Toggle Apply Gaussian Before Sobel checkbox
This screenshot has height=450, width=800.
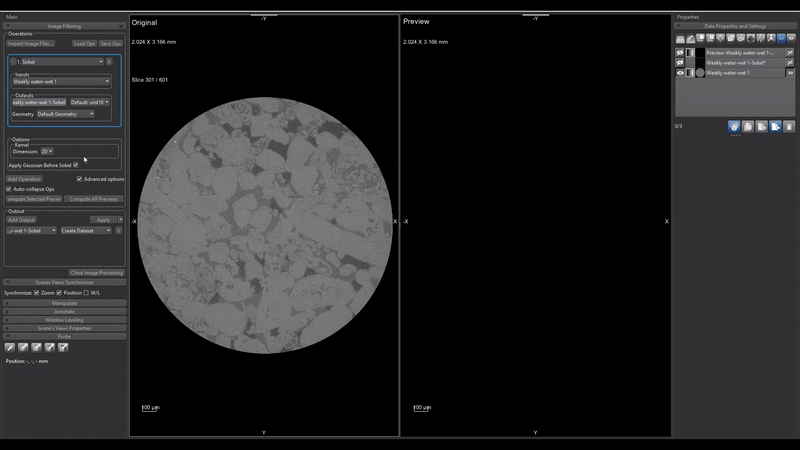pos(76,165)
